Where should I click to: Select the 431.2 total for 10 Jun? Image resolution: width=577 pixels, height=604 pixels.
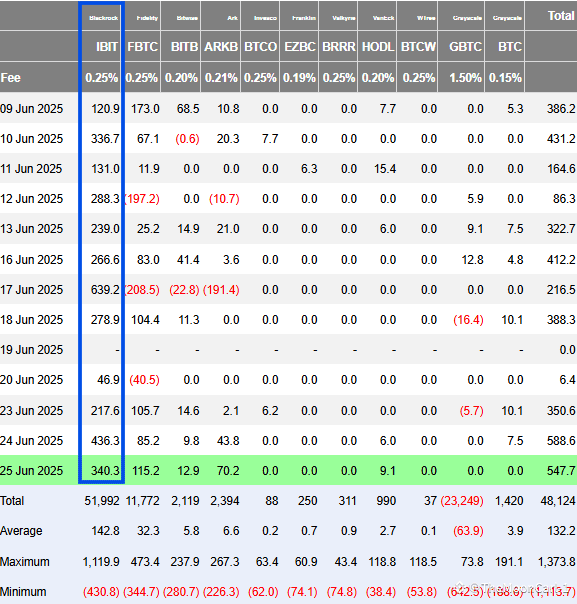pyautogui.click(x=561, y=139)
